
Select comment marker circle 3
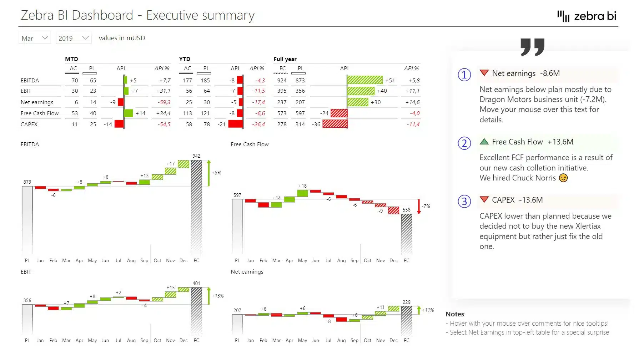pyautogui.click(x=464, y=201)
